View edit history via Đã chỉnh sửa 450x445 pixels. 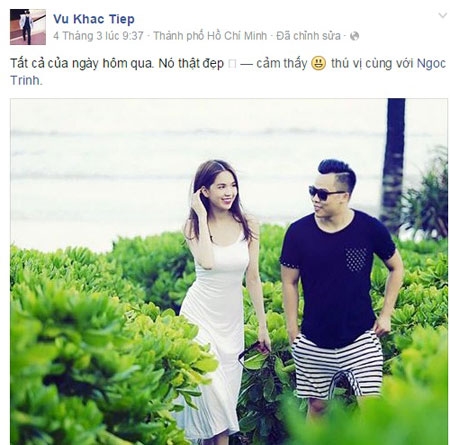[308, 36]
